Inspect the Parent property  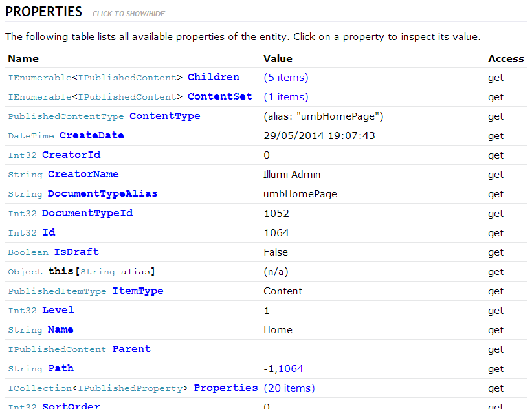131,349
